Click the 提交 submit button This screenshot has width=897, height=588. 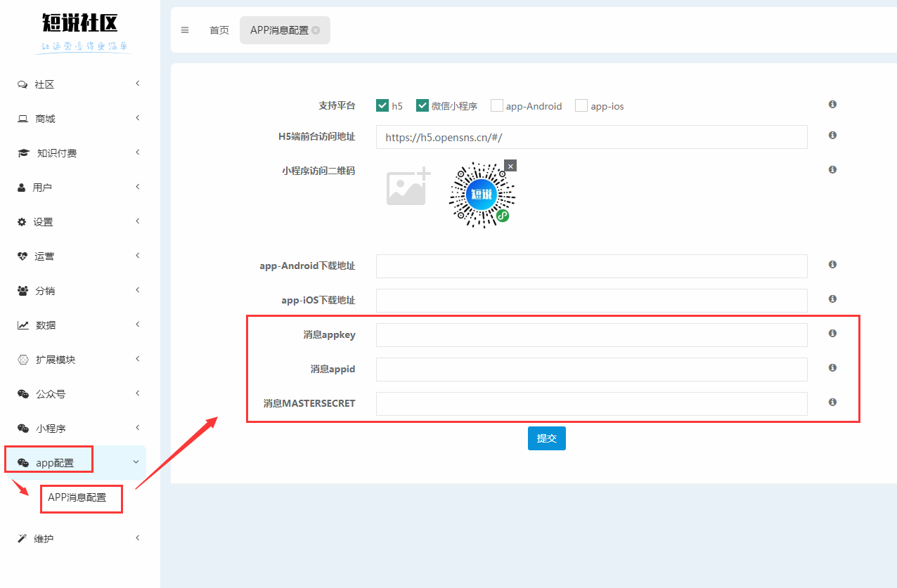click(x=547, y=438)
